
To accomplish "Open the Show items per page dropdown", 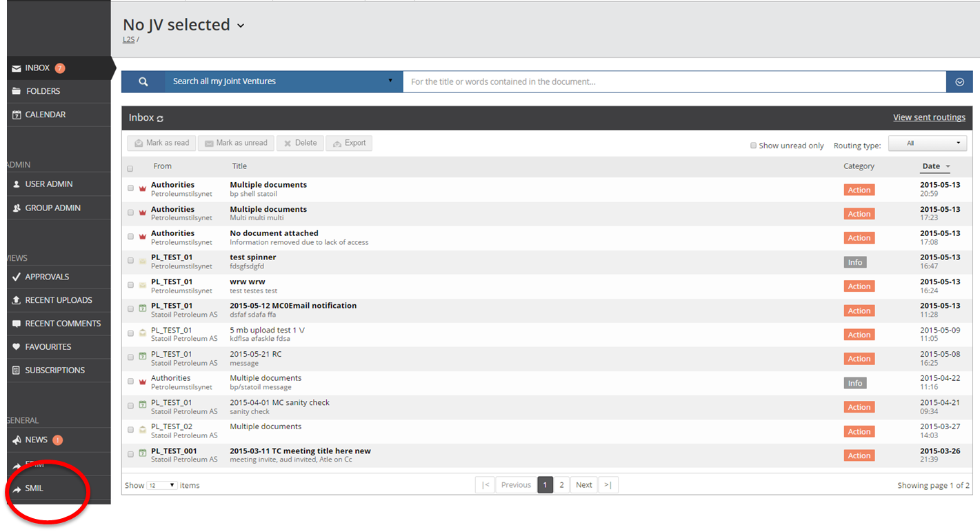I will point(162,485).
